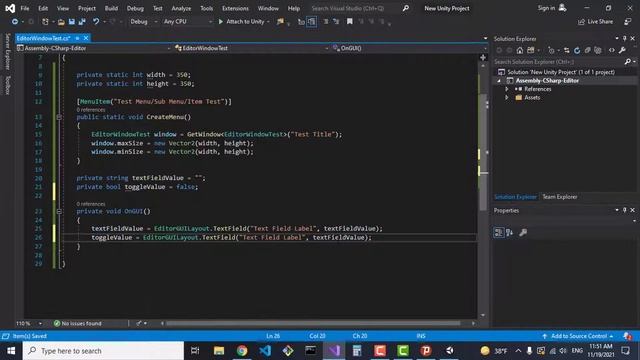
Task: Click the feedback icon near Live Share
Action: pyautogui.click(x=628, y=22)
